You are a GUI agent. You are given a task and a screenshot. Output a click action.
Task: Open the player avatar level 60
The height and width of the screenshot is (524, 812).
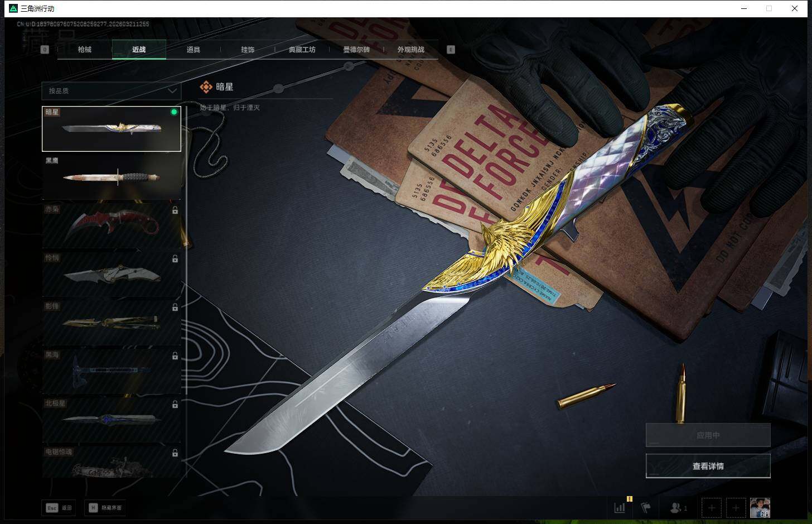coord(760,508)
